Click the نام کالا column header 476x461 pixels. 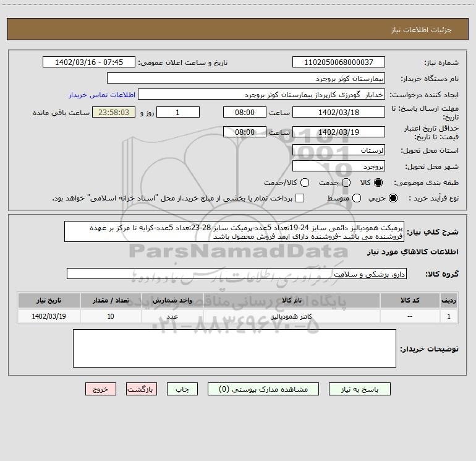(x=291, y=300)
